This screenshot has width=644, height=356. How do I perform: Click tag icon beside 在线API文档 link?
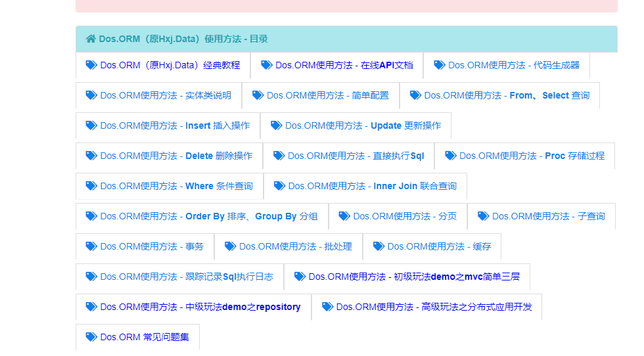[x=267, y=65]
